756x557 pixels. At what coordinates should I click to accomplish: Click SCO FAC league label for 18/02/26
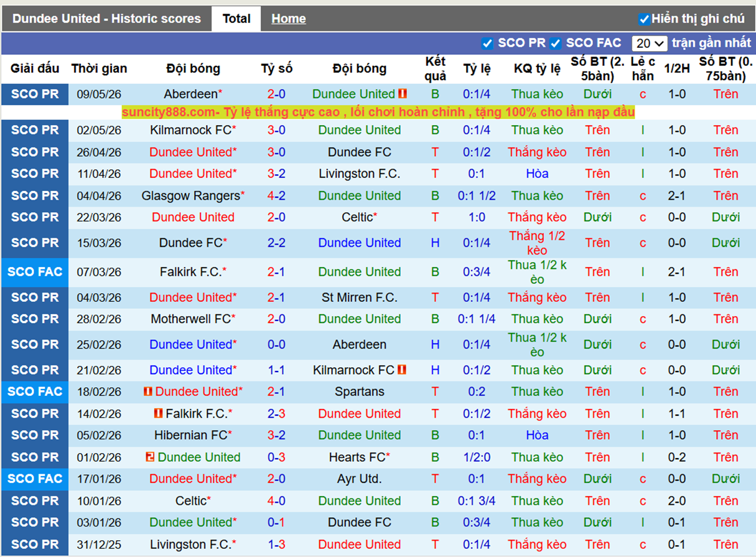pyautogui.click(x=35, y=391)
